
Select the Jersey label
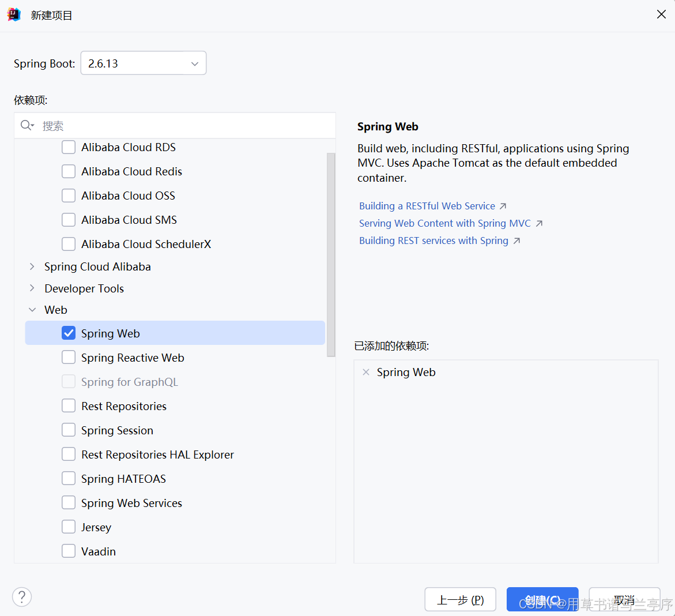click(x=96, y=527)
